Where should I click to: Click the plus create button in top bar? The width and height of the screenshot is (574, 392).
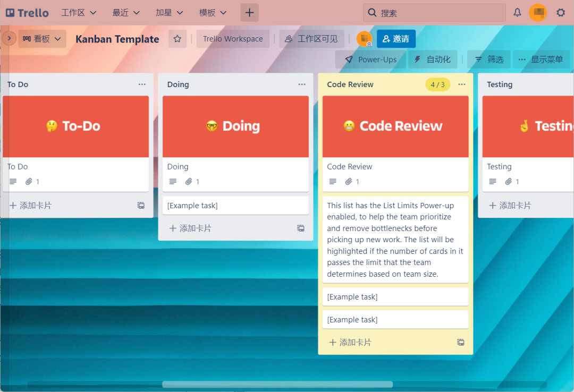tap(249, 13)
